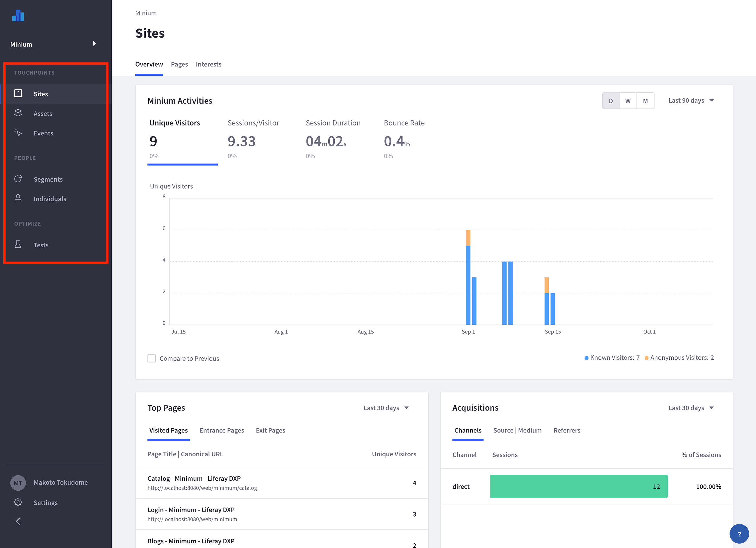Image resolution: width=756 pixels, height=548 pixels.
Task: Switch to Exit Pages tab
Action: click(x=270, y=430)
